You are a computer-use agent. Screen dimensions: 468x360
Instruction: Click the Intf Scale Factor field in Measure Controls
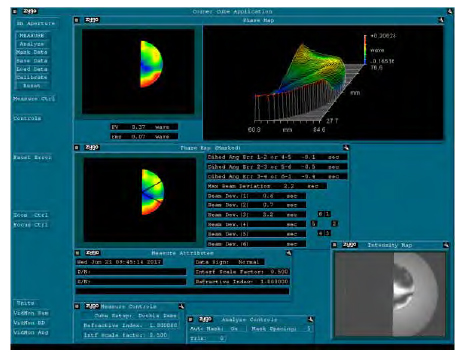tap(126, 335)
